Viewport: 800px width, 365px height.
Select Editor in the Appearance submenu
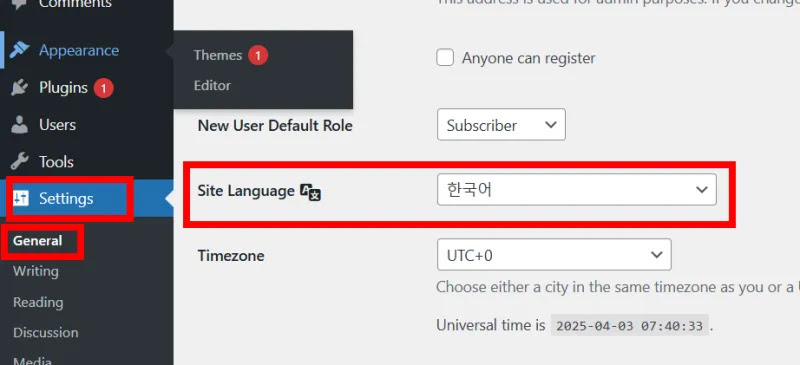[x=212, y=85]
